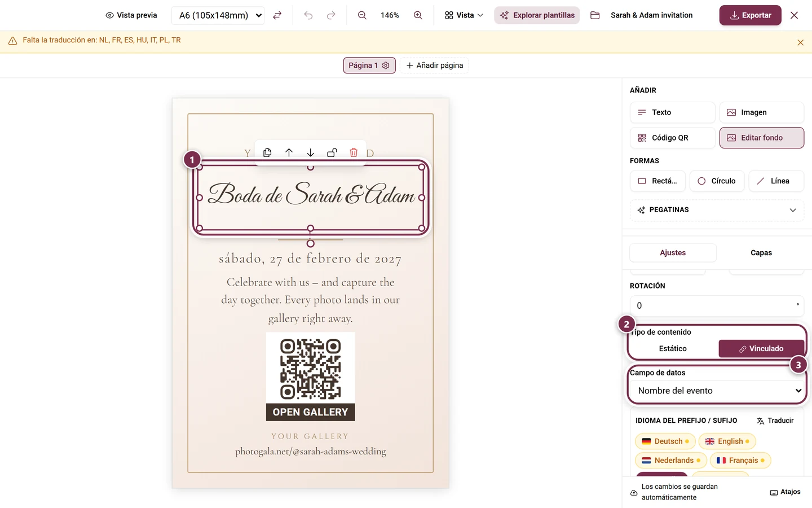
Task: Open Explorar plantillas
Action: click(537, 15)
